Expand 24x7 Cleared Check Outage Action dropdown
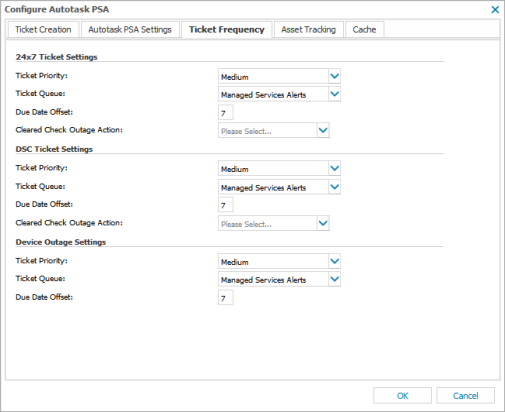Screen dimensions: 505x412 (323, 130)
